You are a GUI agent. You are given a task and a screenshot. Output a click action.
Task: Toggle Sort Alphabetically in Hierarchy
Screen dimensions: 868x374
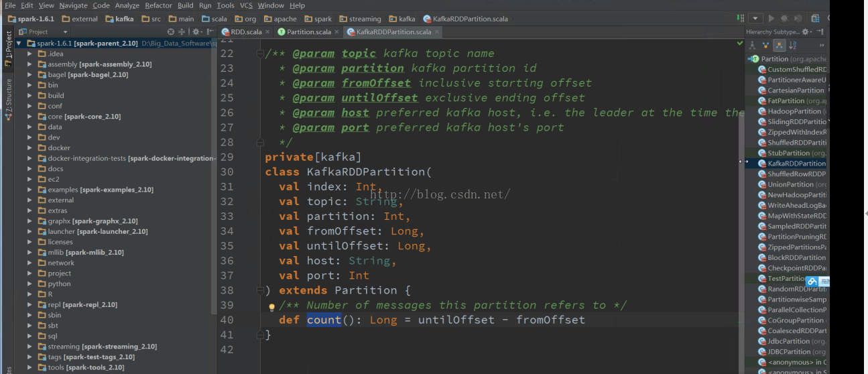click(793, 45)
